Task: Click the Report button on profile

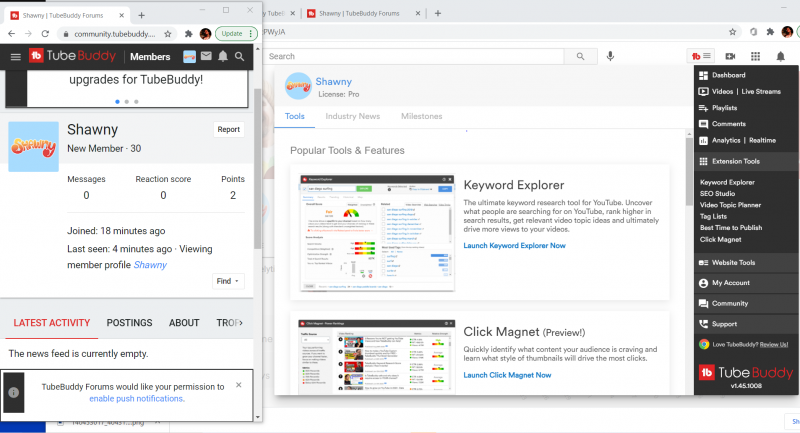Action: point(228,129)
